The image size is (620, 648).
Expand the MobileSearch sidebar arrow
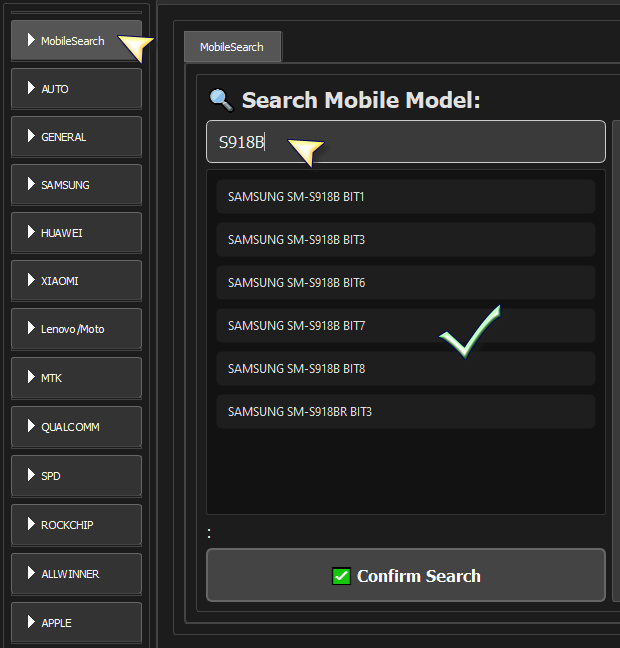tap(31, 40)
